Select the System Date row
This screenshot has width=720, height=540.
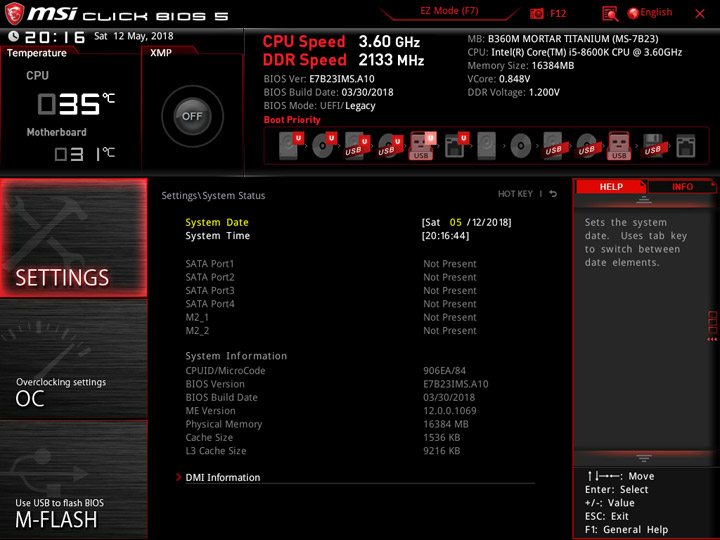click(349, 222)
